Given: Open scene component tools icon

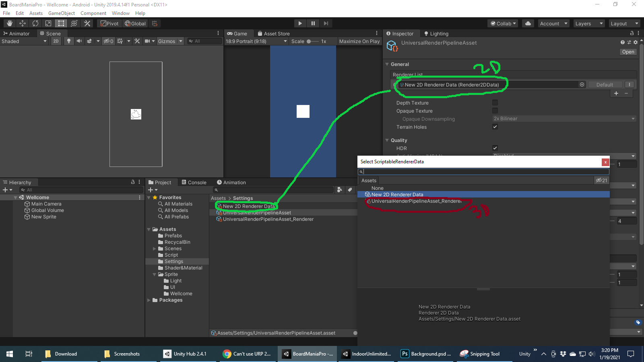Looking at the screenshot, I should pos(137,41).
